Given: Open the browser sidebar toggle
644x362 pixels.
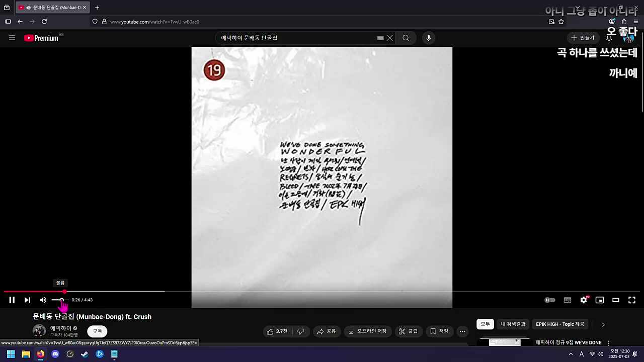Looking at the screenshot, I should [x=8, y=22].
